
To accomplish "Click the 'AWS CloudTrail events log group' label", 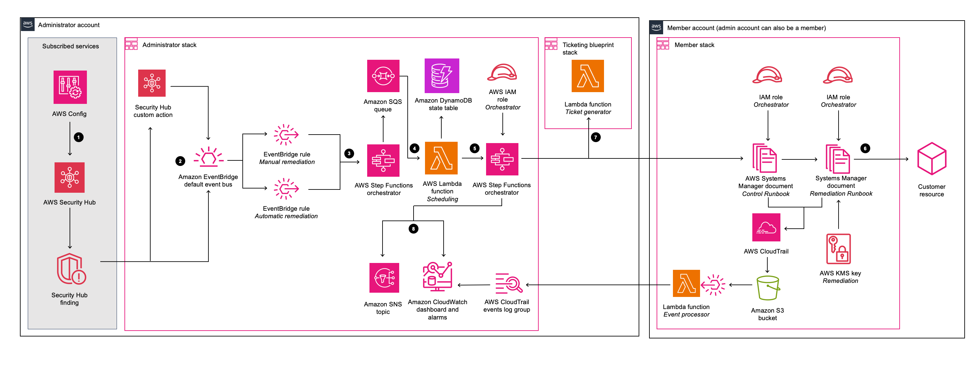I will pos(507,306).
